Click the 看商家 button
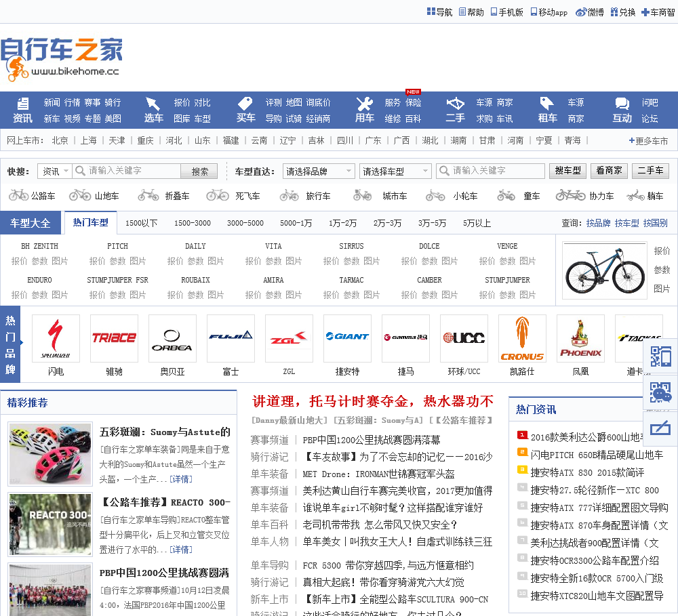Image resolution: width=678 pixels, height=616 pixels. click(x=609, y=171)
